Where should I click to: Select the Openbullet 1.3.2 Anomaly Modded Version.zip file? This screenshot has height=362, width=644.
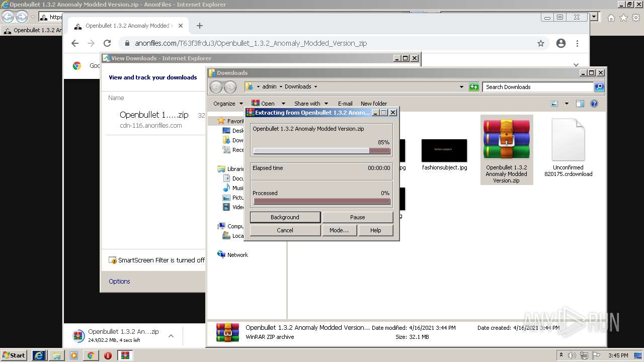507,150
